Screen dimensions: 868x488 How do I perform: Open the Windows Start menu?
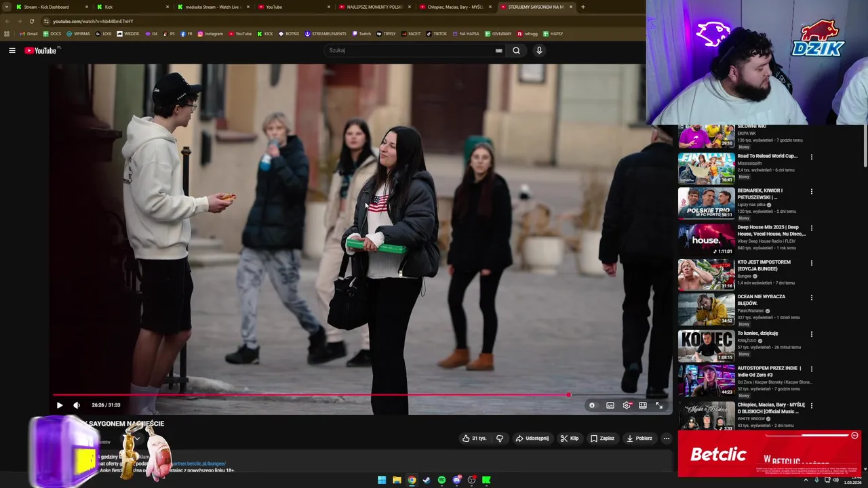coord(382,480)
